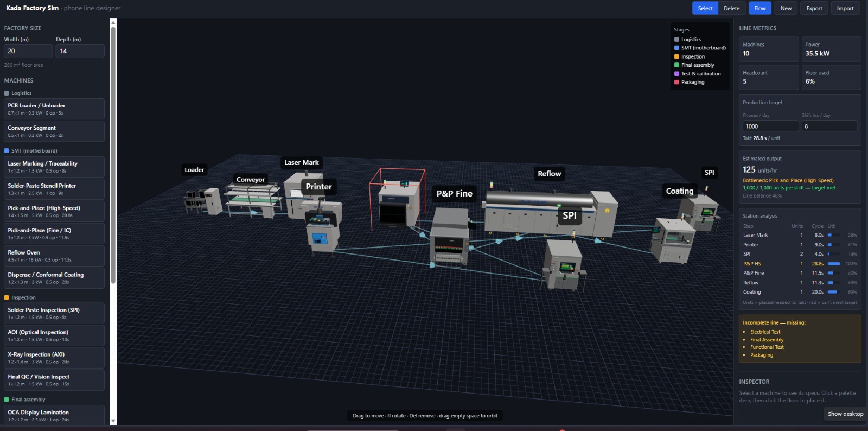
Task: Toggle the Flow view button
Action: tap(760, 8)
